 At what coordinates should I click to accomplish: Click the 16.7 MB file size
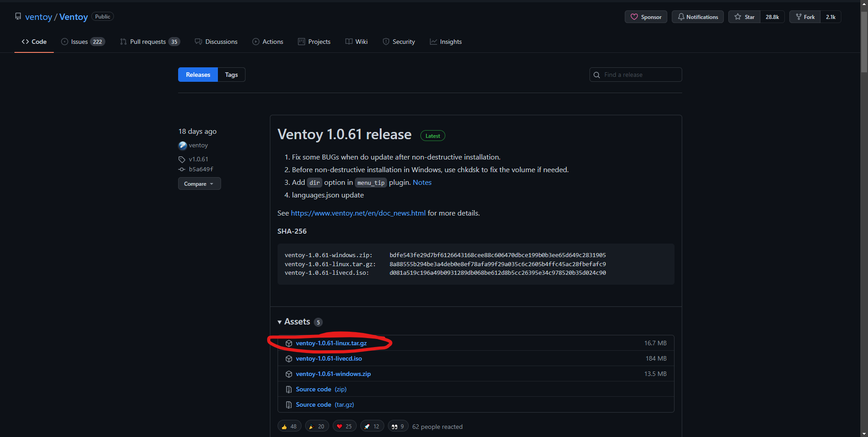[656, 343]
